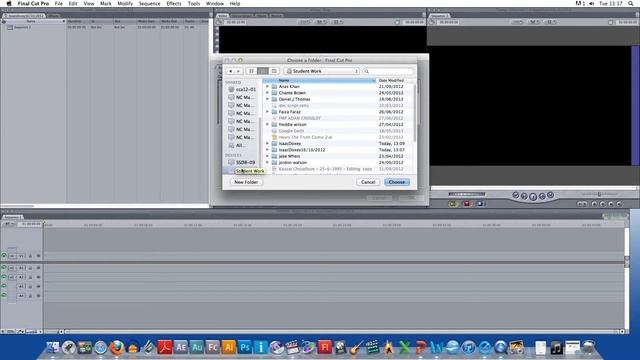The width and height of the screenshot is (640, 360).
Task: Toggle A1 audio track audible control
Action: 4,268
